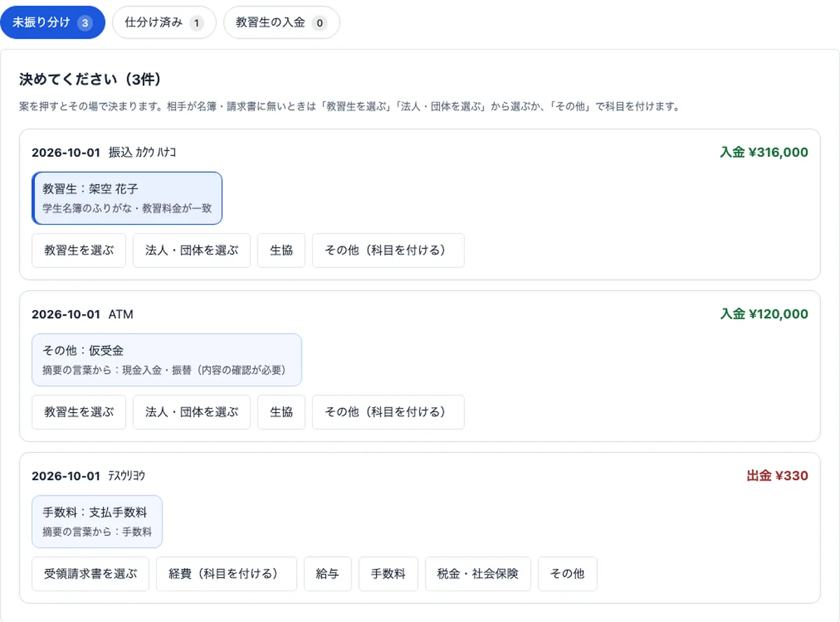Click the count badge 3 on 未振り分け
Image resolution: width=840 pixels, height=622 pixels.
tap(85, 23)
